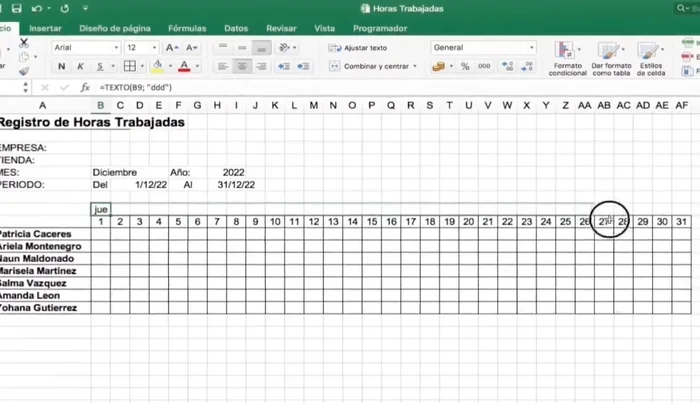
Task: Click the increase indent icon
Action: coord(303,66)
